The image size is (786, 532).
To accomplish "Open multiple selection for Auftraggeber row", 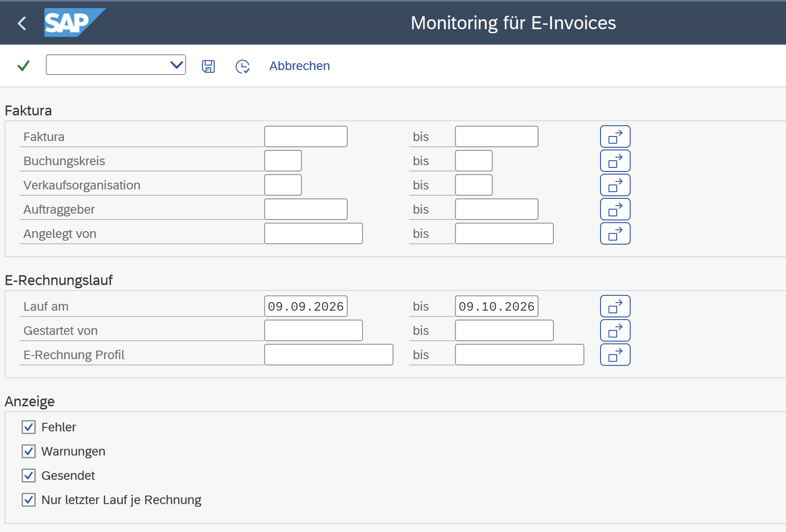I will [615, 209].
